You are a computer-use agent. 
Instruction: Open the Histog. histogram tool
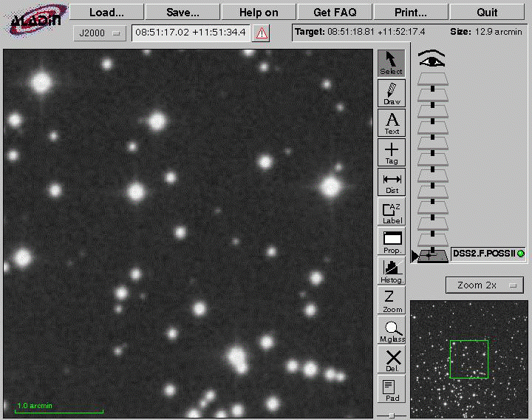(392, 271)
